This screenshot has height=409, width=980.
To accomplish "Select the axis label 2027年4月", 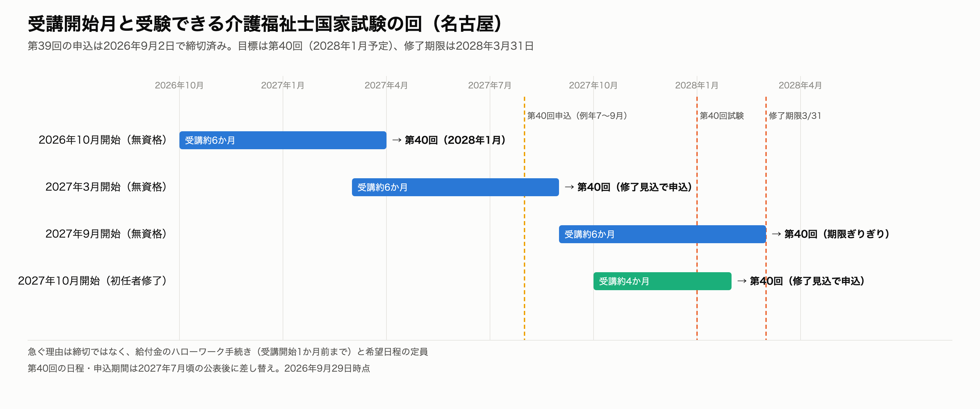I will pos(386,85).
